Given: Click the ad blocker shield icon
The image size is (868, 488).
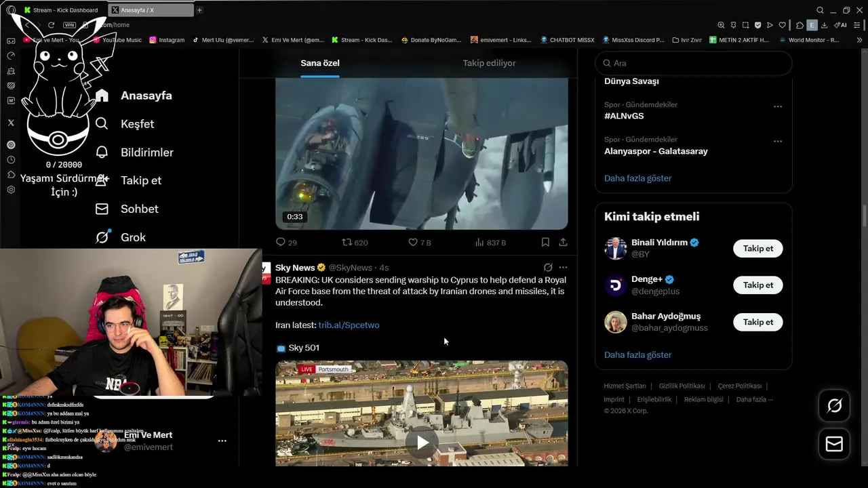Looking at the screenshot, I should point(757,25).
